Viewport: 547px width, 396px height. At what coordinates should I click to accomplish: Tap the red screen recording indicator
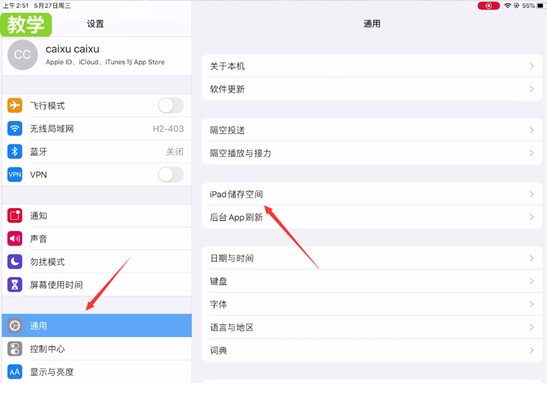pyautogui.click(x=488, y=6)
